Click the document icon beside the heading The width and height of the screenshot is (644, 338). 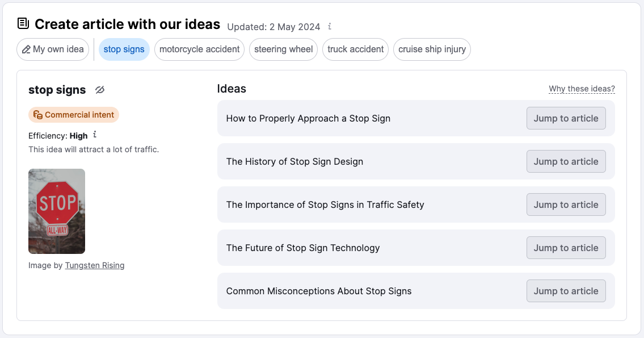(23, 24)
